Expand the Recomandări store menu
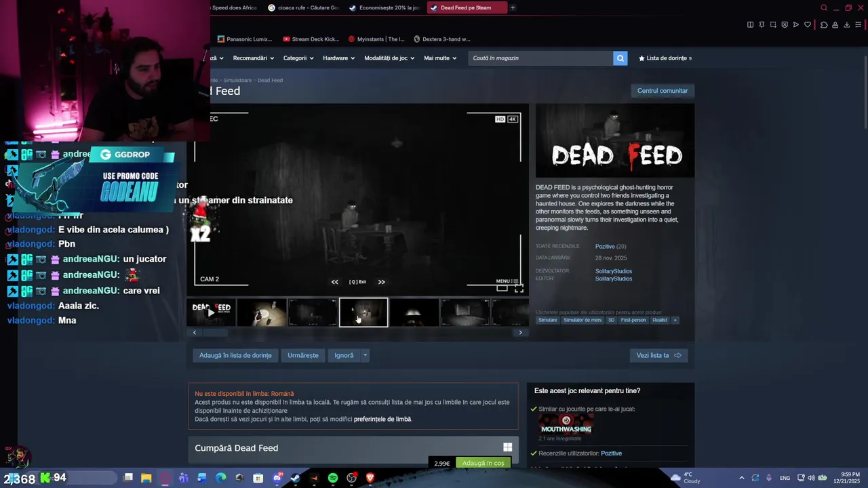 point(253,58)
